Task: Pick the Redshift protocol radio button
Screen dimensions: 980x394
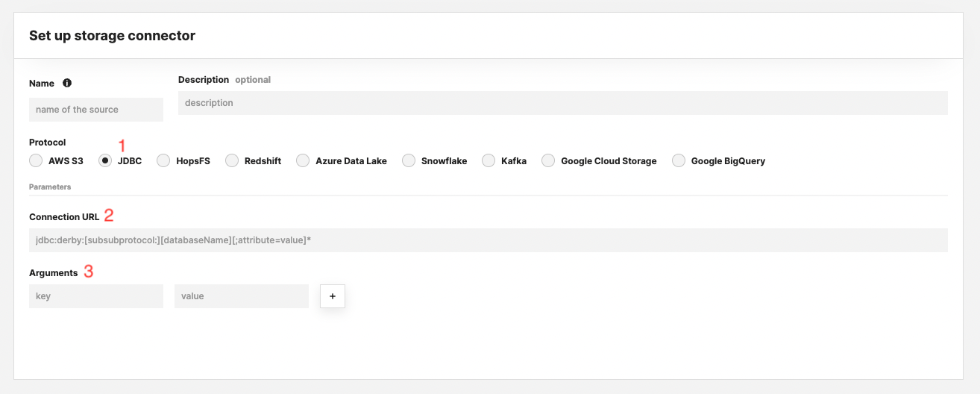Action: (x=232, y=160)
